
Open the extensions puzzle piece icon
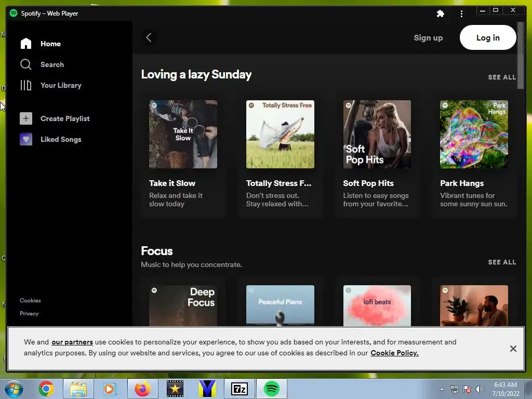[441, 14]
